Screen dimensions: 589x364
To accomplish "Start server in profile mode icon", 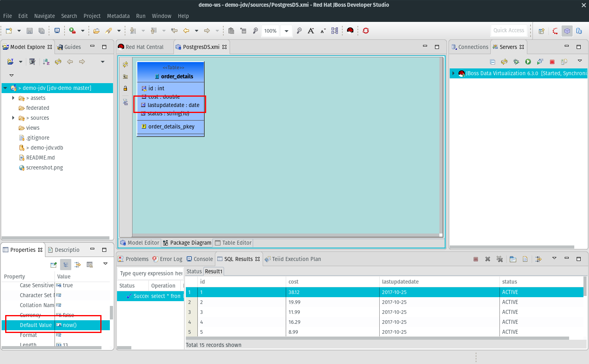I will (540, 62).
